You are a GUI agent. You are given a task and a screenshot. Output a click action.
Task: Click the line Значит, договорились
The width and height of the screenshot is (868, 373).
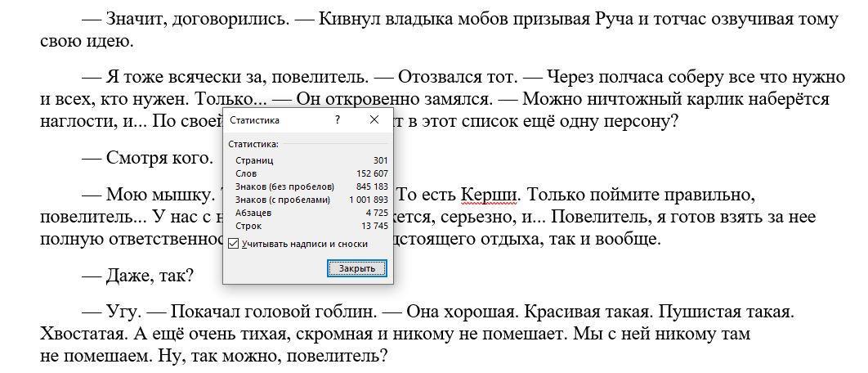[x=198, y=20]
